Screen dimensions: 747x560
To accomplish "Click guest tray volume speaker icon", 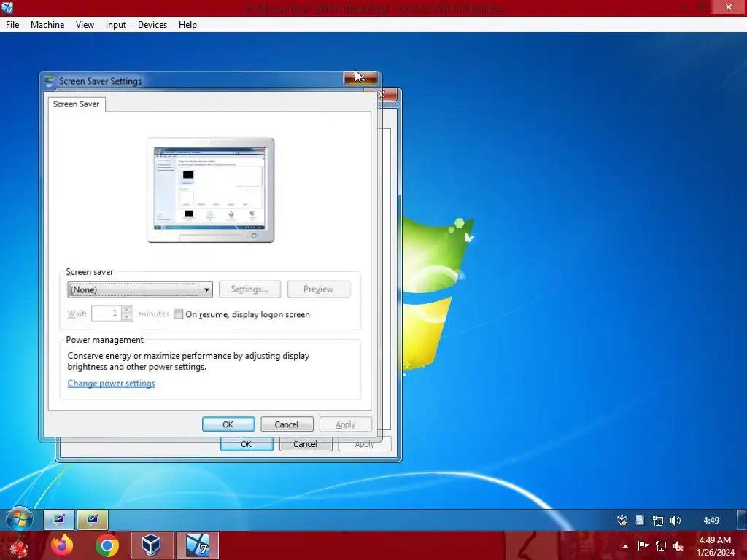I will pyautogui.click(x=676, y=521).
